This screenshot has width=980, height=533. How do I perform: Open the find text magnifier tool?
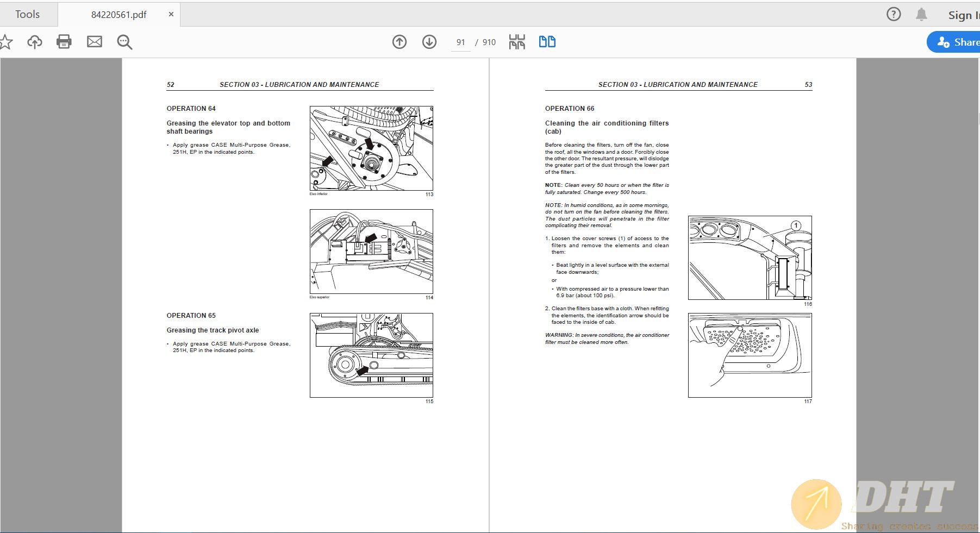[x=124, y=42]
